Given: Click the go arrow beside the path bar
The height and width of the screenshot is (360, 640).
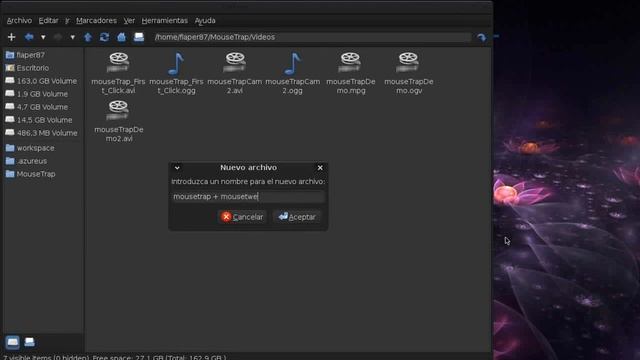Looking at the screenshot, I should (x=482, y=37).
